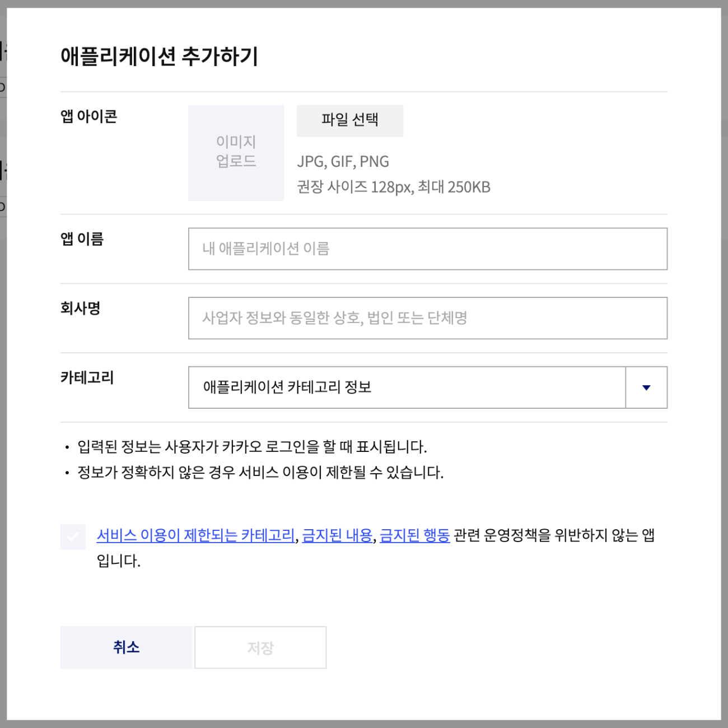
Task: Click the 애플리케이션 추가하기 dialog title
Action: [x=160, y=57]
